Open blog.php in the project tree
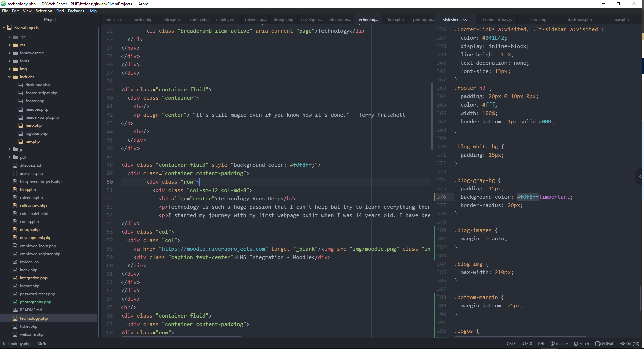 (x=28, y=190)
